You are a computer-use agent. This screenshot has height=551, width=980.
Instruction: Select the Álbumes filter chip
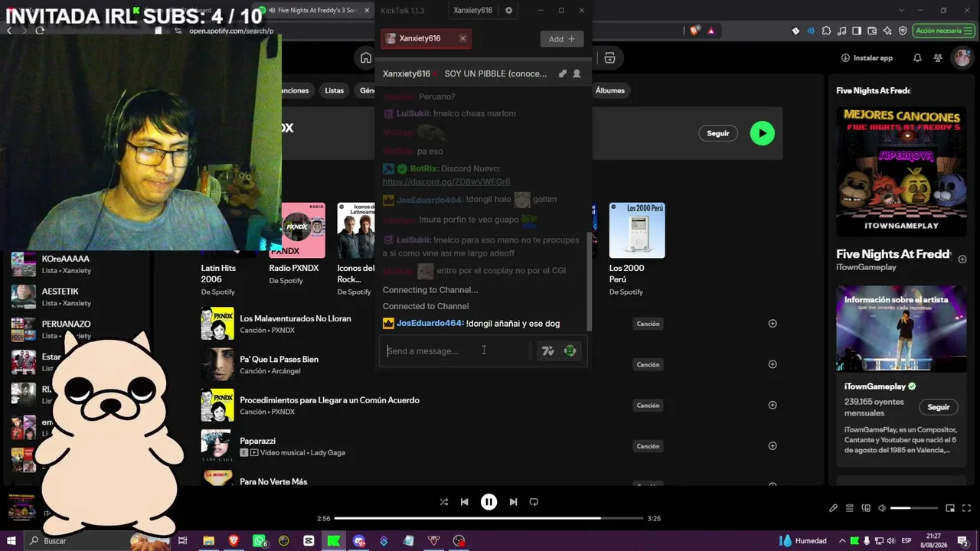tap(610, 90)
